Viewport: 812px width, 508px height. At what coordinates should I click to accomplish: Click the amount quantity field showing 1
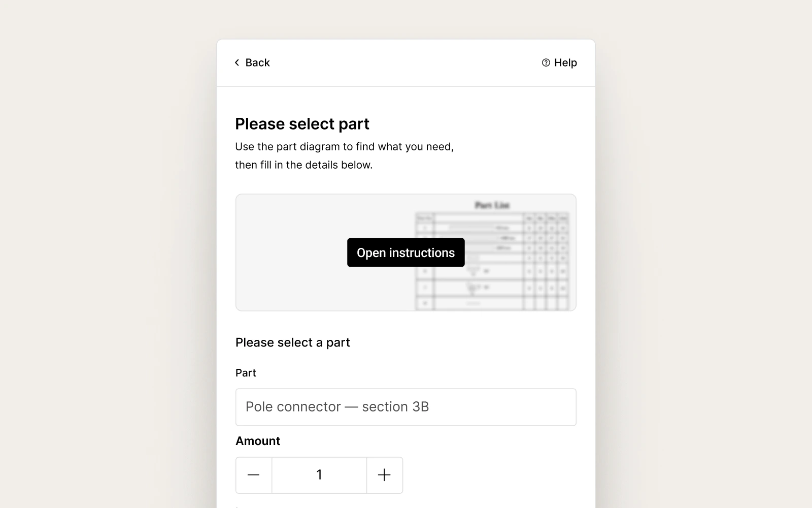pyautogui.click(x=319, y=475)
